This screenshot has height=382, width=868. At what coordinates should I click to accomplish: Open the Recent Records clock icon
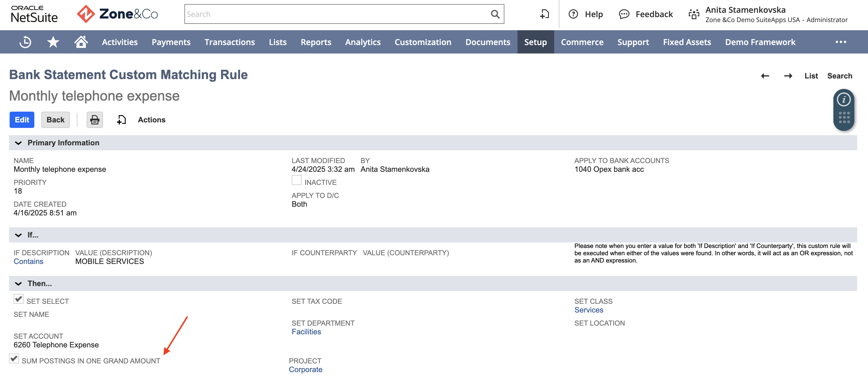tap(25, 42)
